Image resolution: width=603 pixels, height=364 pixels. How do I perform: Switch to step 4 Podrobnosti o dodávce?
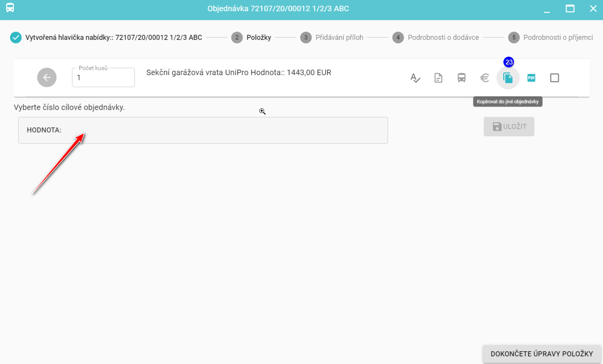(x=436, y=38)
